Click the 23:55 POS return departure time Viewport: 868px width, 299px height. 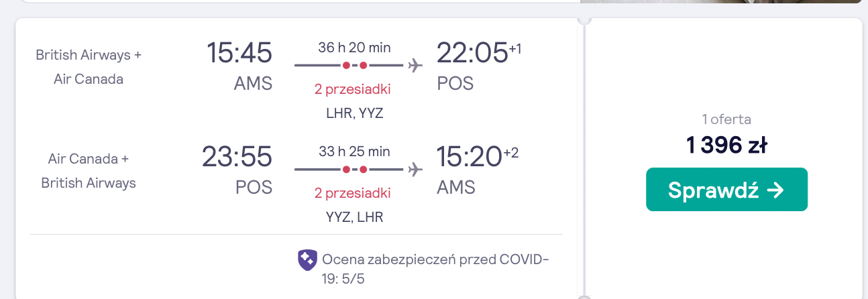pos(237,157)
